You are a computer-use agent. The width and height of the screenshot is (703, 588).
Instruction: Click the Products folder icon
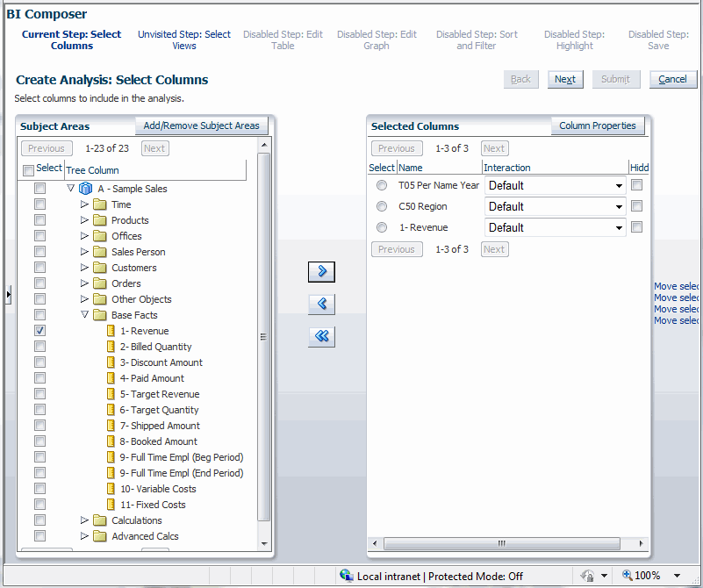pyautogui.click(x=99, y=220)
